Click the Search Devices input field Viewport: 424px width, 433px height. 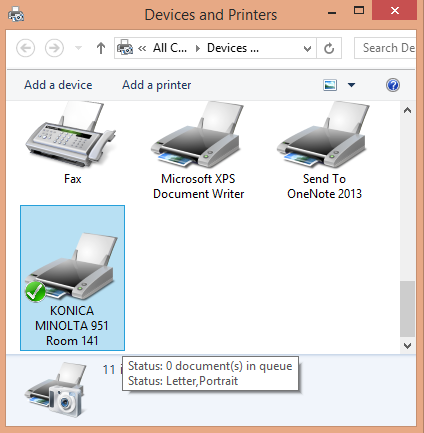tap(385, 48)
